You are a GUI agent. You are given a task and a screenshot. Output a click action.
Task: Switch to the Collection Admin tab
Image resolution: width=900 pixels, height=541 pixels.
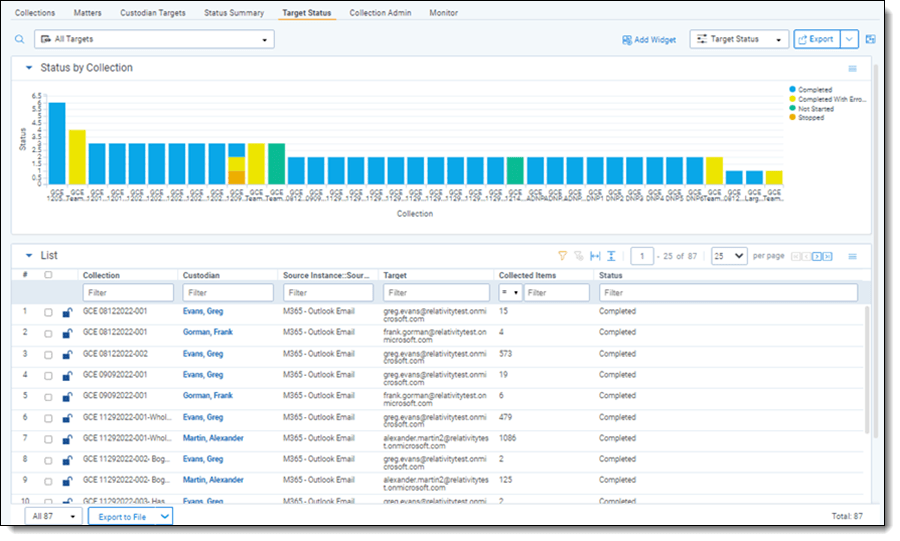click(x=381, y=13)
